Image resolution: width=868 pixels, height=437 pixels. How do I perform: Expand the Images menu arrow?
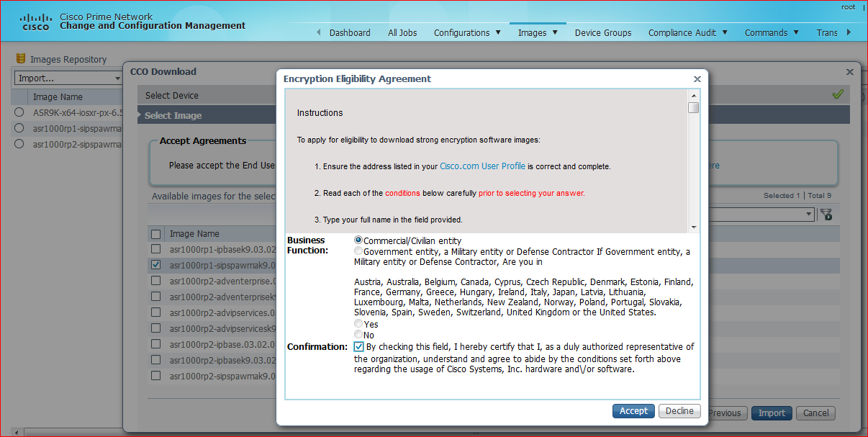(x=555, y=32)
